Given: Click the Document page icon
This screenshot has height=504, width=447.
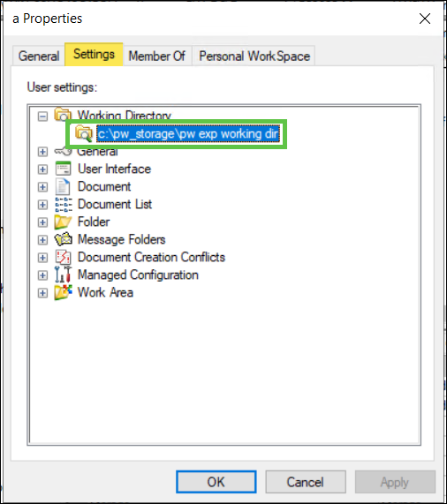Looking at the screenshot, I should pyautogui.click(x=63, y=186).
